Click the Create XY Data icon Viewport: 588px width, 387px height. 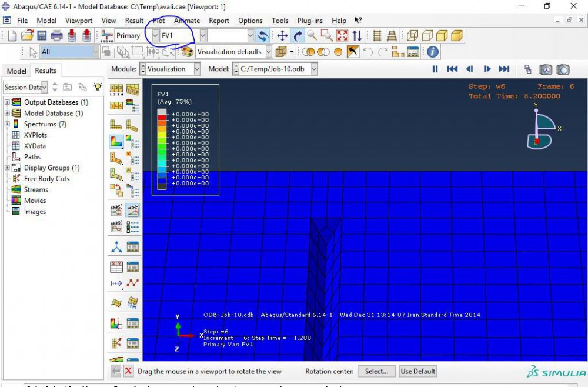tap(116, 266)
